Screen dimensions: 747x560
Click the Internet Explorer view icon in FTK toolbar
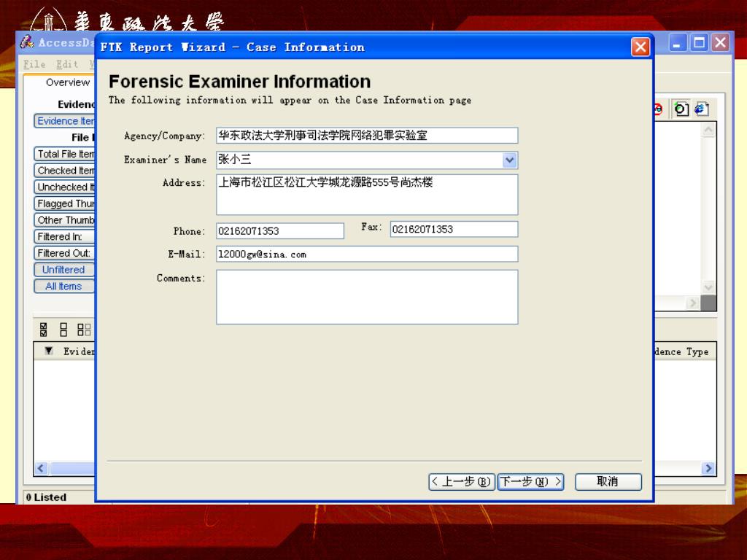(701, 109)
